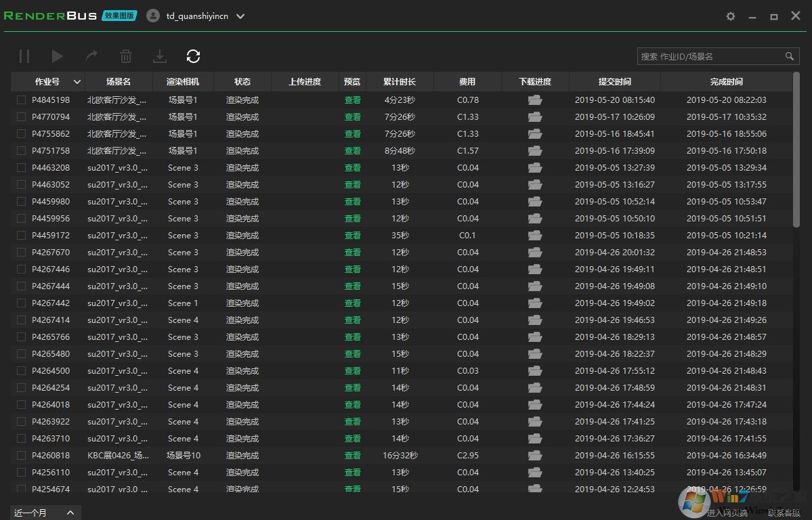Click the Delete job trash icon
812x520 pixels.
pos(125,56)
